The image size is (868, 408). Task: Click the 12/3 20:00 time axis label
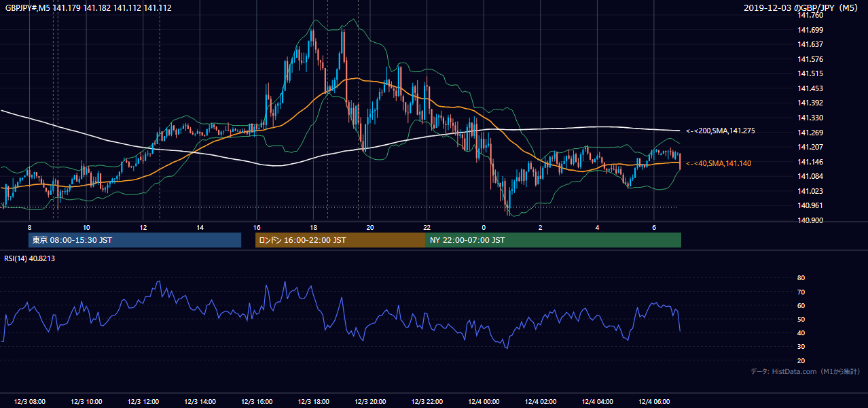pos(370,402)
